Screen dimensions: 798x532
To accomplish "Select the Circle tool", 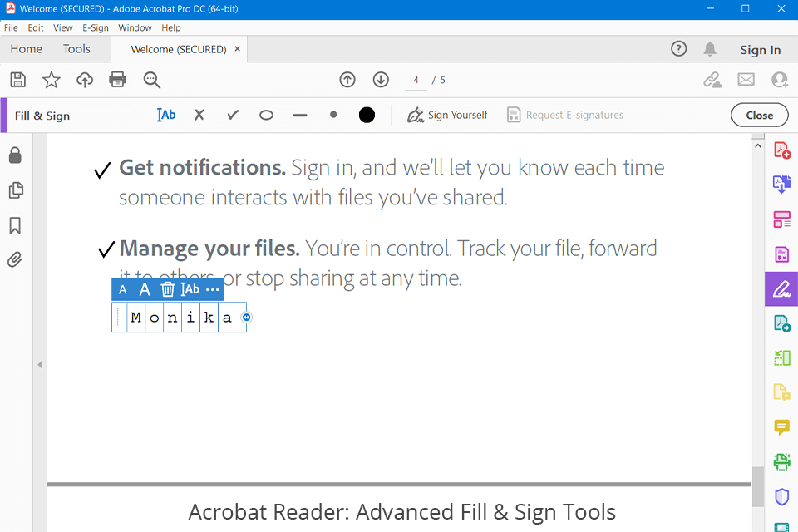I will coord(266,116).
